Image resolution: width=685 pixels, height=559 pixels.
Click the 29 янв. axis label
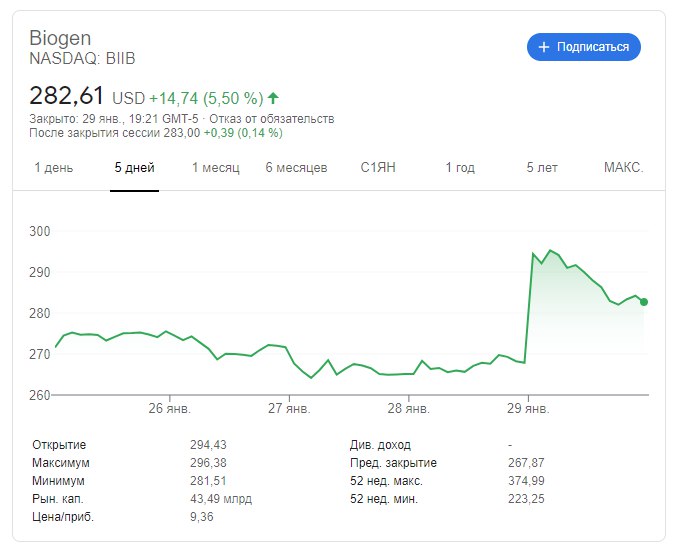(x=528, y=409)
